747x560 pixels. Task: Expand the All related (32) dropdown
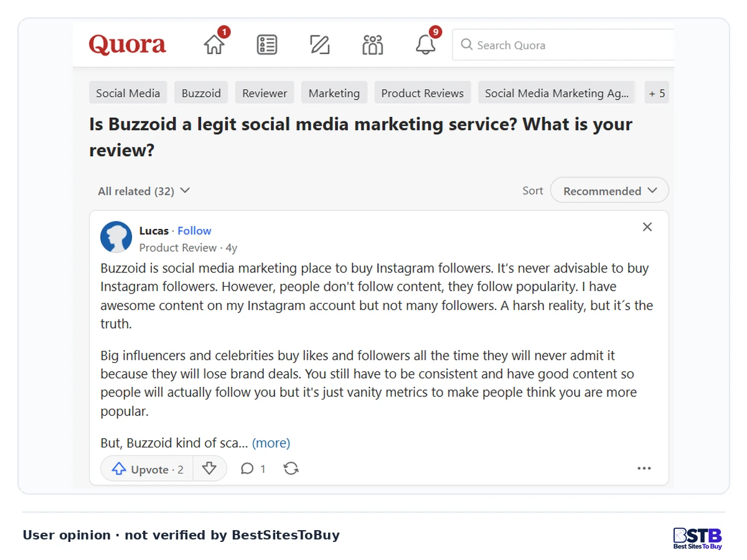click(x=144, y=191)
